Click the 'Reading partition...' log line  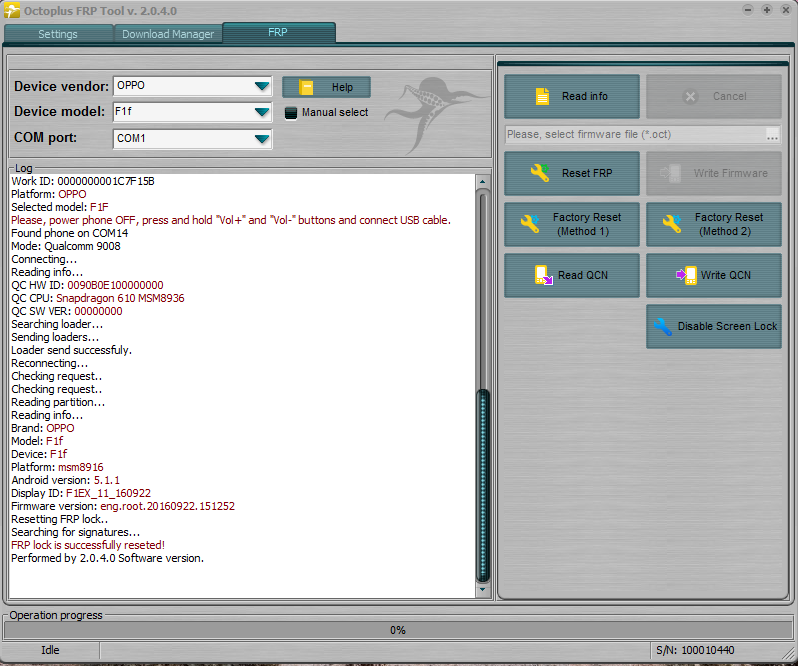(58, 402)
